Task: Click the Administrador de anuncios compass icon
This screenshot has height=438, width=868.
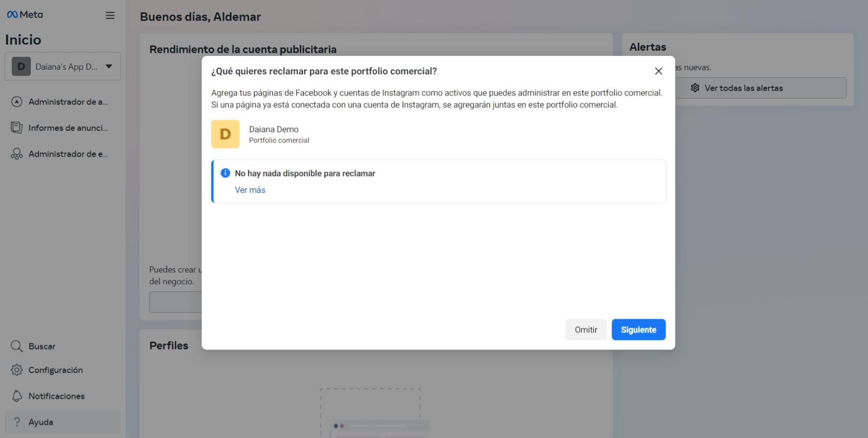Action: pos(17,102)
